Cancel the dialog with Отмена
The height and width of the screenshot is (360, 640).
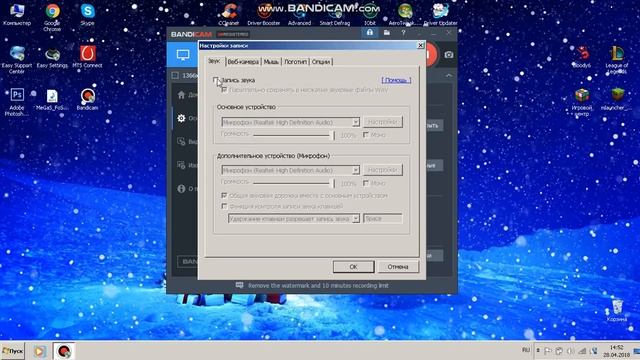(x=398, y=267)
